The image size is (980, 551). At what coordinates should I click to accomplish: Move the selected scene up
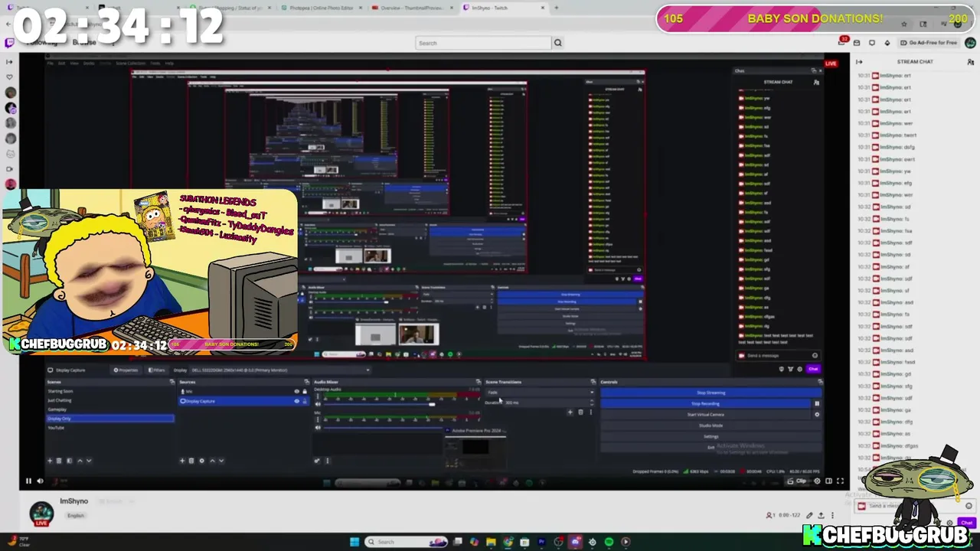coord(80,461)
